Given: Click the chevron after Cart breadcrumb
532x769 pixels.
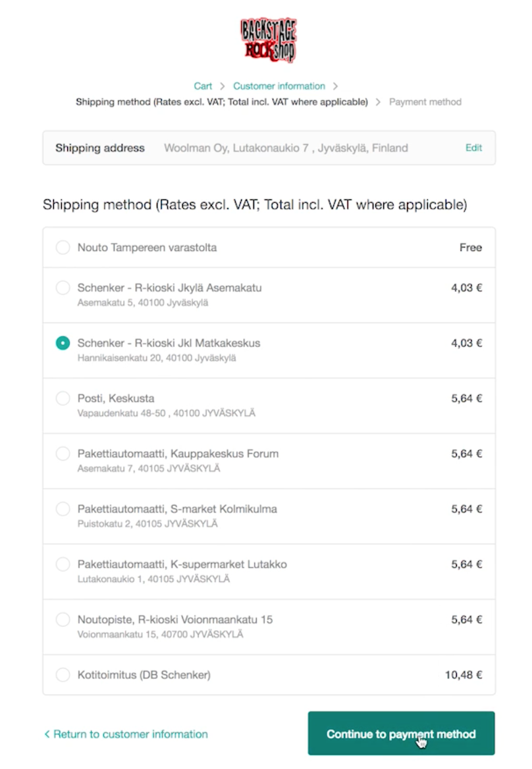Looking at the screenshot, I should tap(222, 86).
